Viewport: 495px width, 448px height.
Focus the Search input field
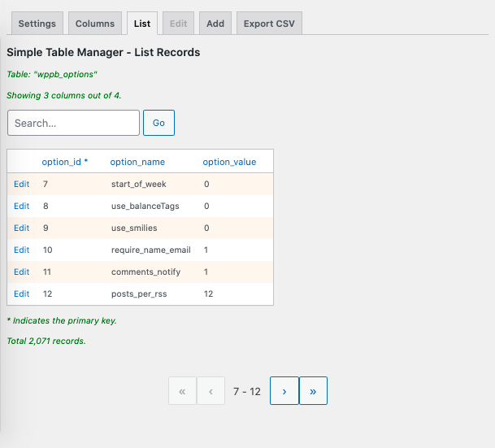pos(73,123)
